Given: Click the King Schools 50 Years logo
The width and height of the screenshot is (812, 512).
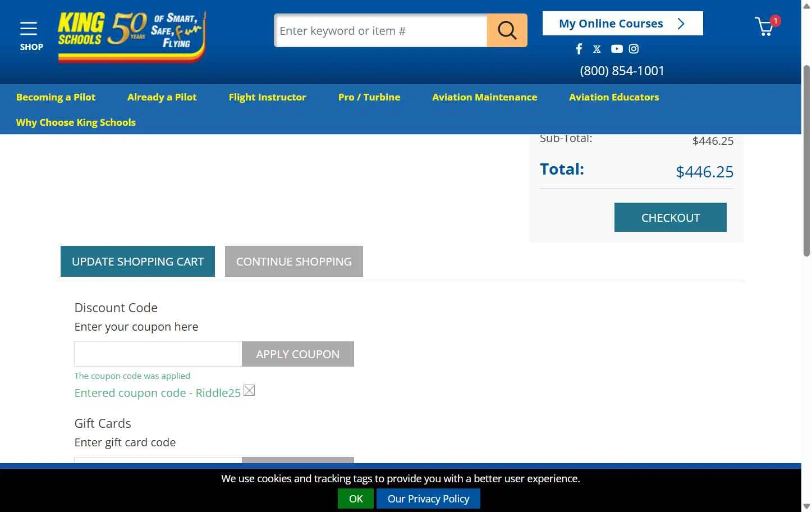Looking at the screenshot, I should (x=132, y=36).
